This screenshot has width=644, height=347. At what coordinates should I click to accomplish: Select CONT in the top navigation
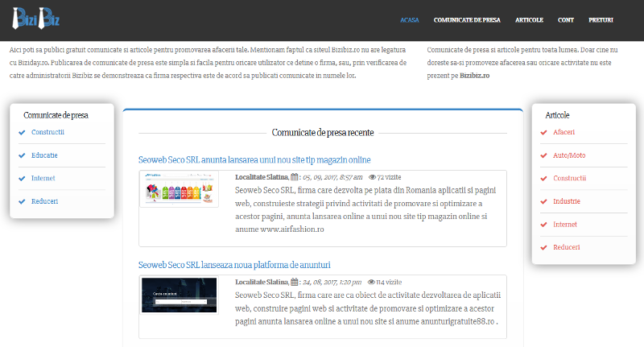point(565,19)
